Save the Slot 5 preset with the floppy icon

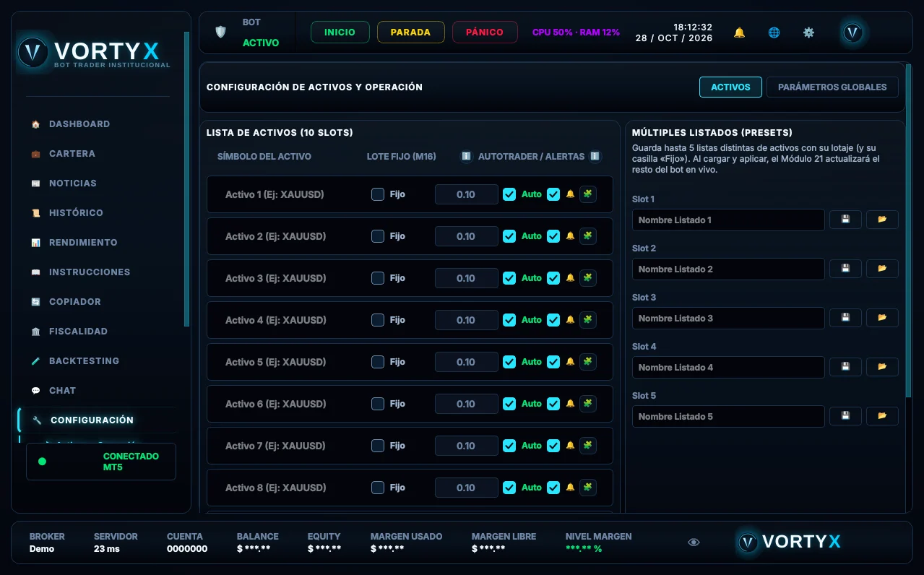pos(845,416)
